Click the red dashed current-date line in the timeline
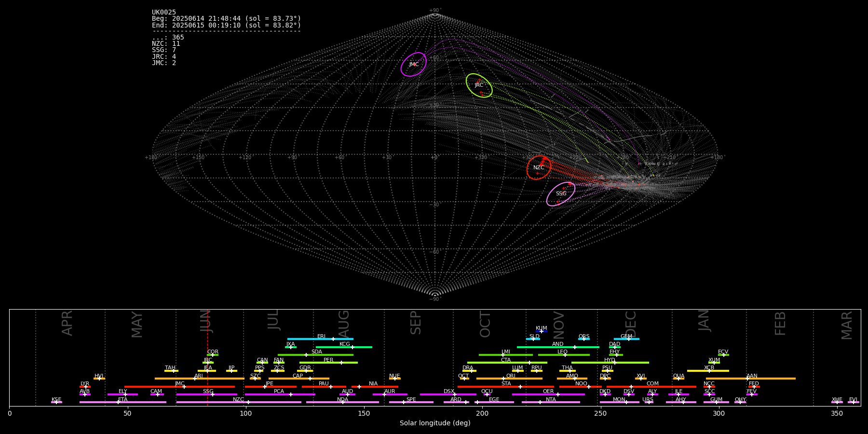 pos(207,357)
